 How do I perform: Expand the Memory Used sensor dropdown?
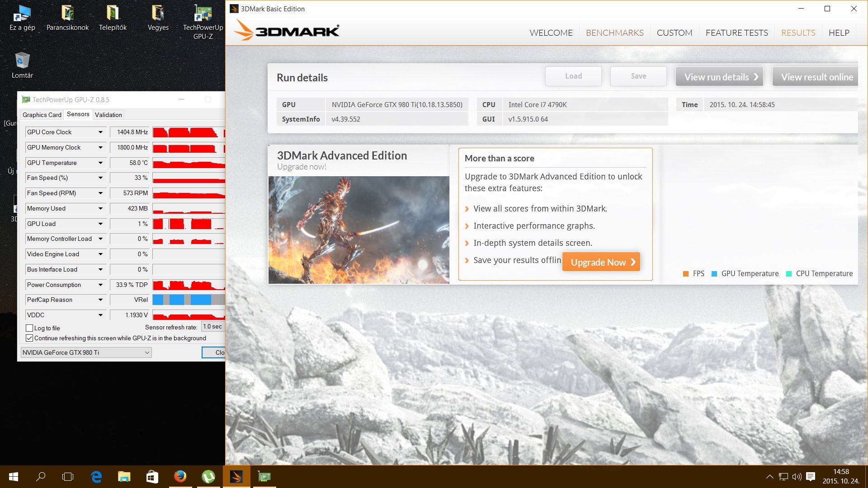point(100,208)
